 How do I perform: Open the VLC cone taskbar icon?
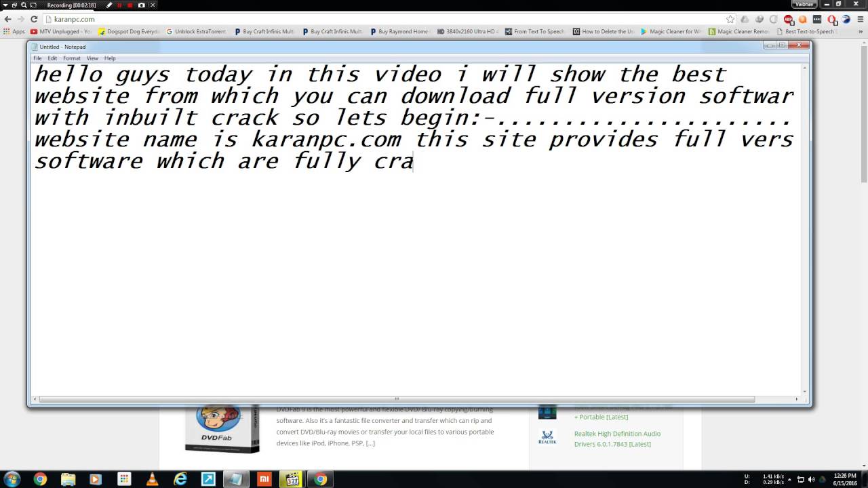click(x=153, y=479)
